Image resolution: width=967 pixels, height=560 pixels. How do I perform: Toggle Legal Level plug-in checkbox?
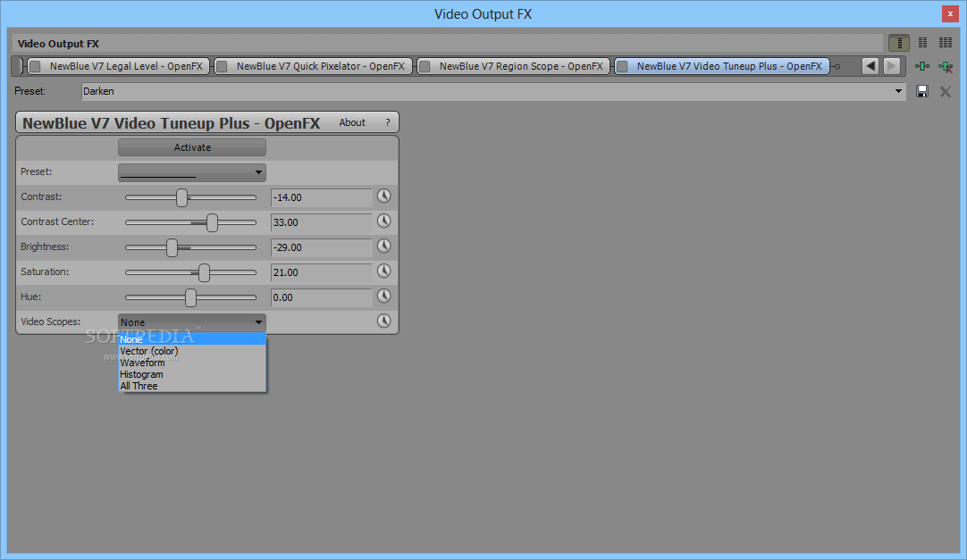35,66
